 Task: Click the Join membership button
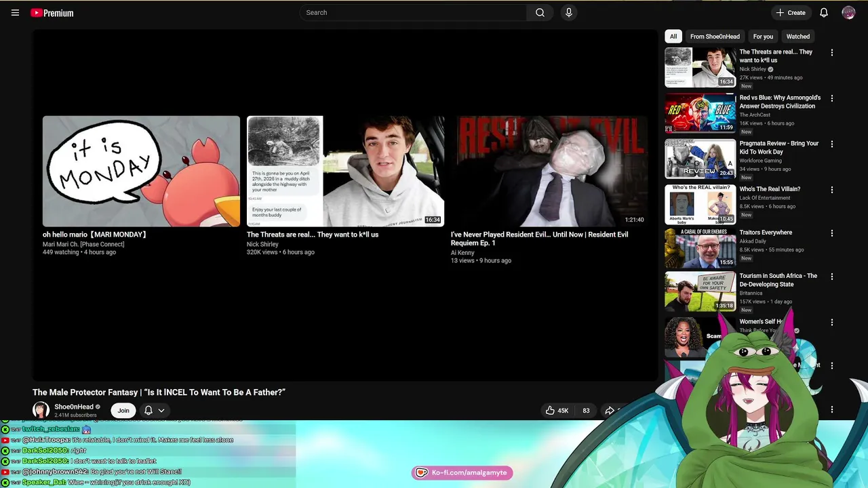(123, 410)
